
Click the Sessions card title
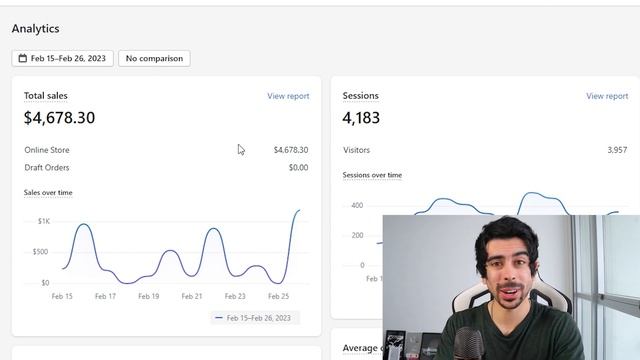(x=360, y=96)
